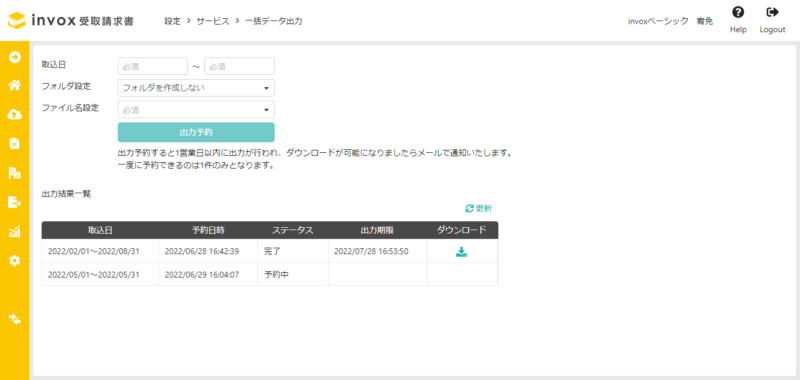Viewport: 800px width, 380px height.
Task: Click the 更新 refresh link
Action: 479,209
